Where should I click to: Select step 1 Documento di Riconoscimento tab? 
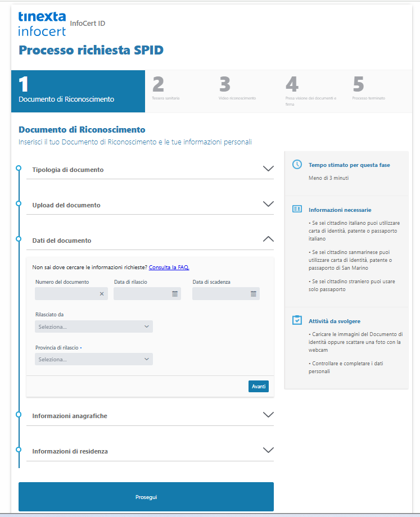click(78, 91)
